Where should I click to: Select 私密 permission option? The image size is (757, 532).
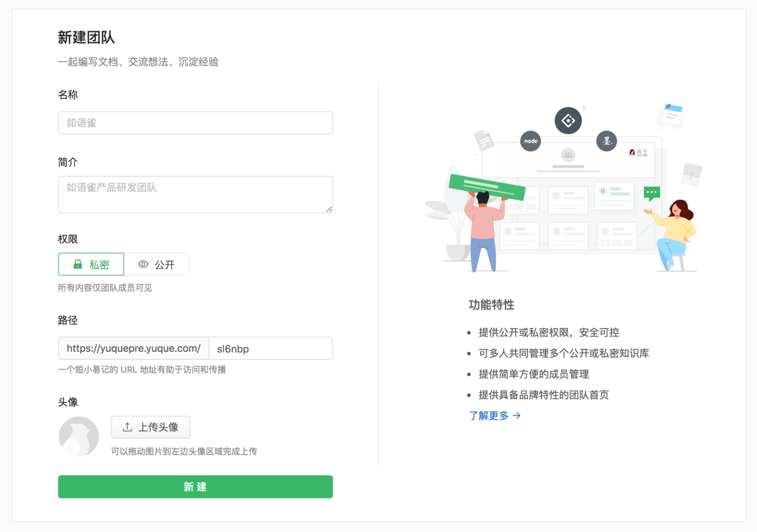[91, 264]
